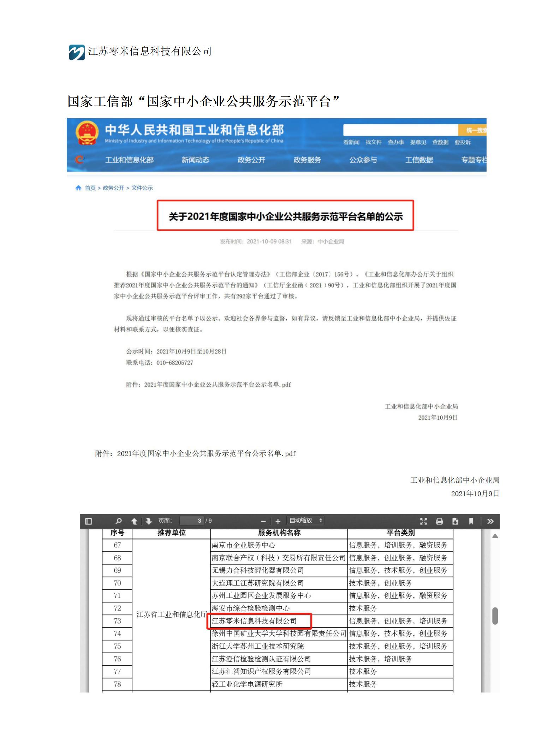Click the source text 中小企业局
The width and height of the screenshot is (560, 737).
(331, 242)
